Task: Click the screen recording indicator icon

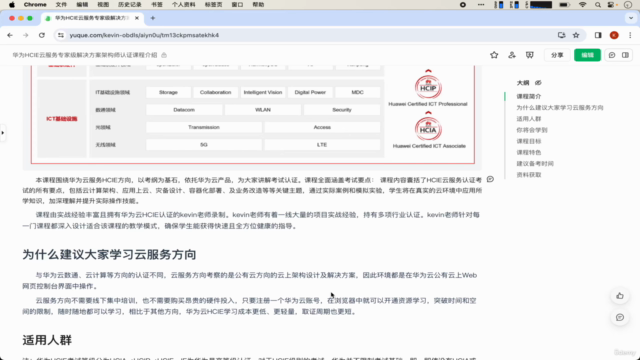Action: (463, 4)
